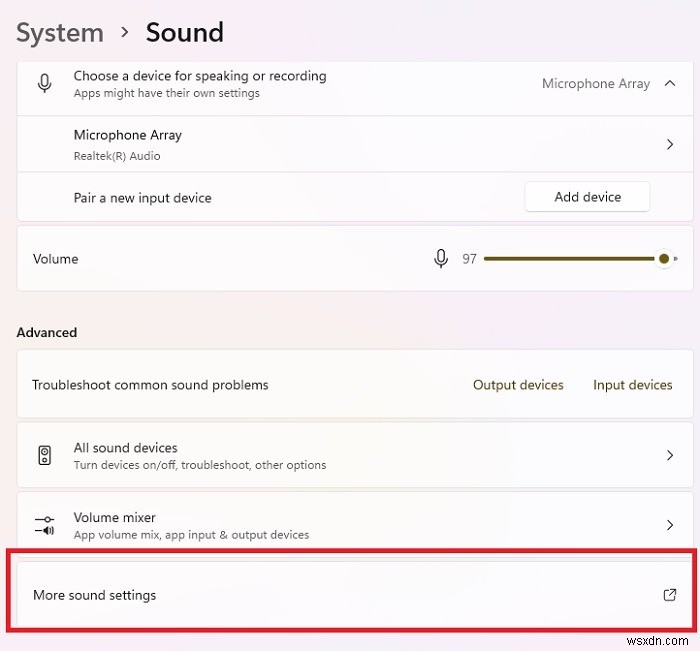The width and height of the screenshot is (700, 651).
Task: Click the Volume mixer sliders icon
Action: (x=45, y=525)
